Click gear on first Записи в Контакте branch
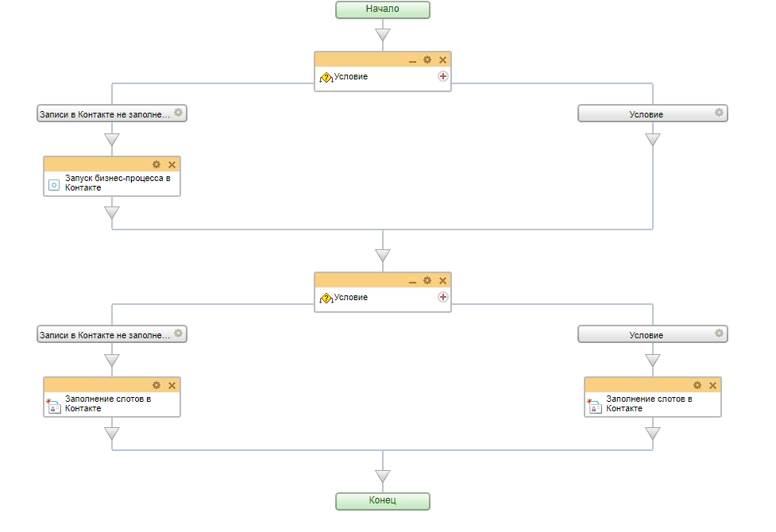The width and height of the screenshot is (776, 532). click(178, 113)
